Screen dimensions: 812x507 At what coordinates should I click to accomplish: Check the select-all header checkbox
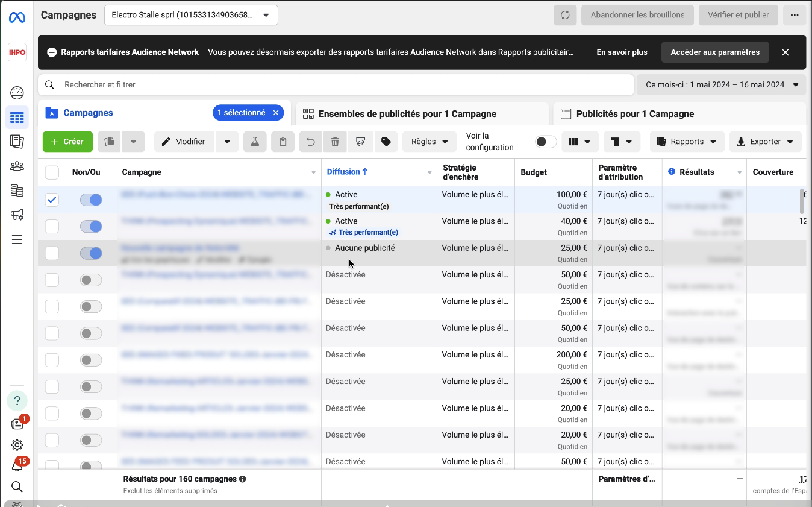click(x=52, y=172)
